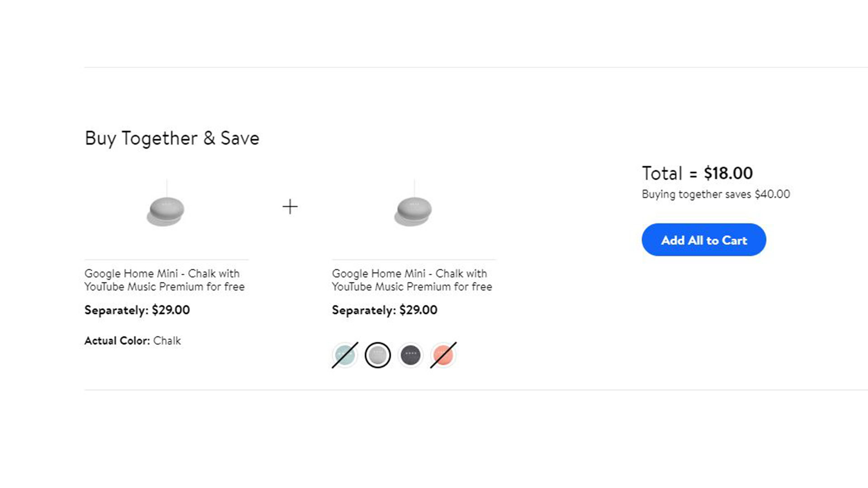
Task: Open the second Google Home Mini image
Action: pyautogui.click(x=413, y=211)
